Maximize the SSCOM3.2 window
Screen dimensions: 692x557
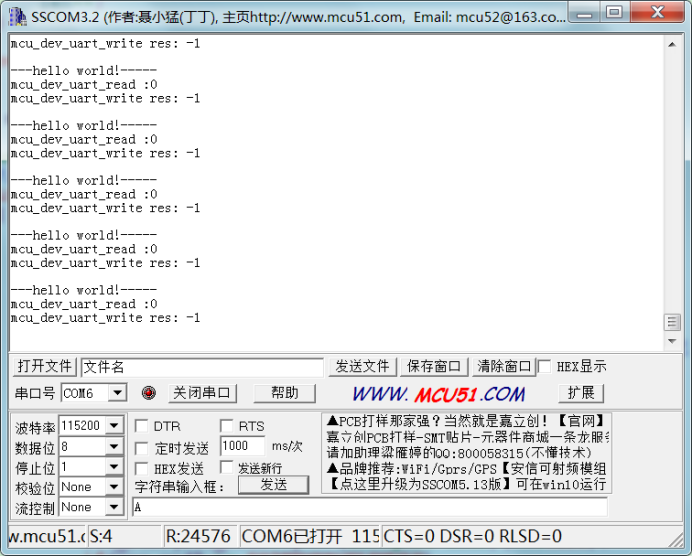pyautogui.click(x=614, y=13)
